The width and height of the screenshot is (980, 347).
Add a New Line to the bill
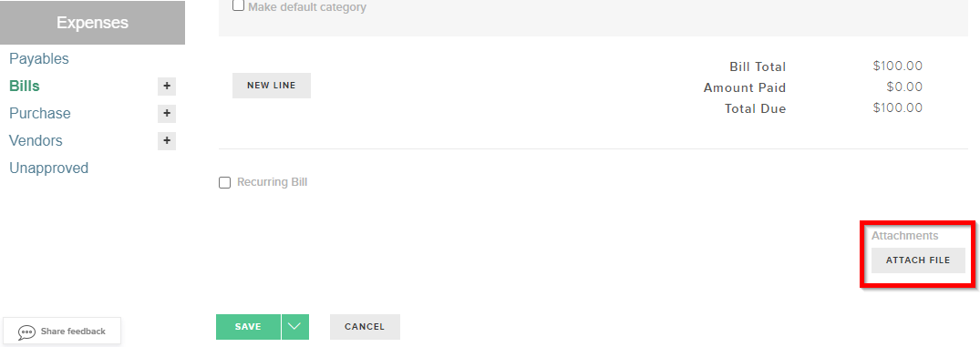[272, 86]
